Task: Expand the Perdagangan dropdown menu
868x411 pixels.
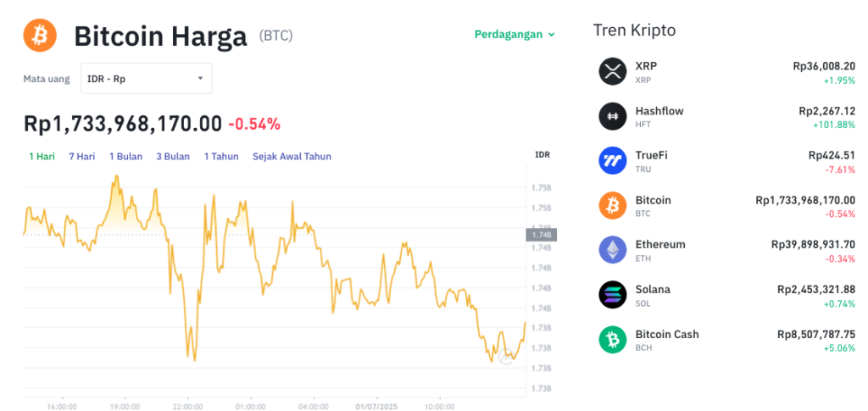Action: tap(515, 34)
